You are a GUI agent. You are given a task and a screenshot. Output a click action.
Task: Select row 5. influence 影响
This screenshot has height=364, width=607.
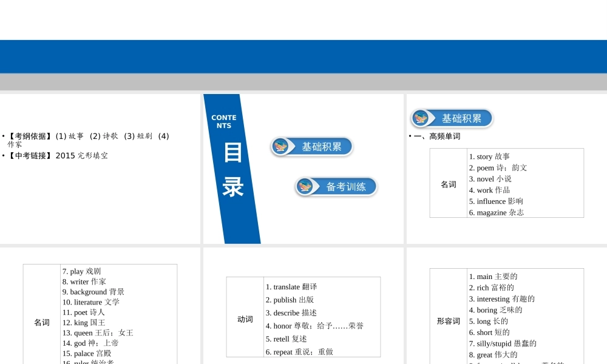tap(496, 201)
